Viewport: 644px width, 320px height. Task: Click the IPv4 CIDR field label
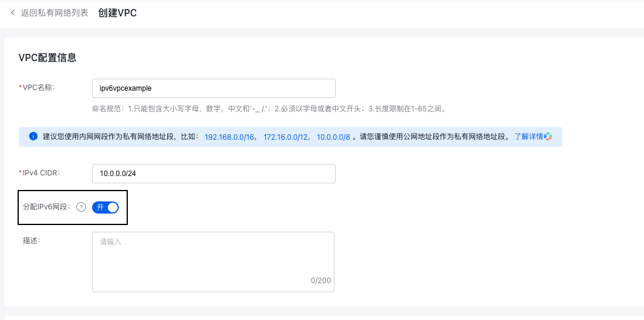pyautogui.click(x=41, y=172)
